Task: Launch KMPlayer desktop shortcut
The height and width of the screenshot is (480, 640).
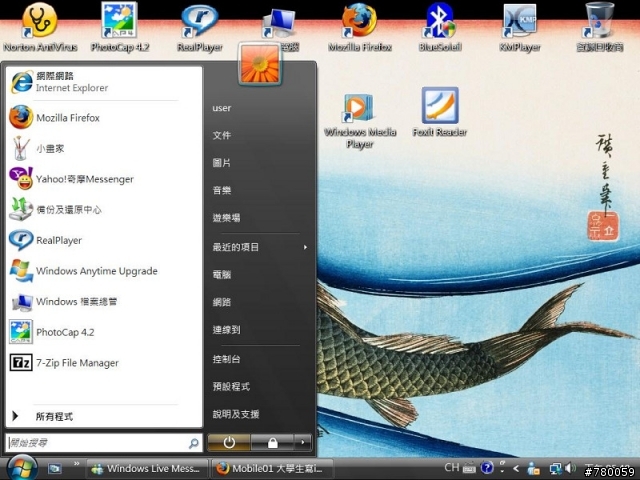Action: tap(520, 28)
